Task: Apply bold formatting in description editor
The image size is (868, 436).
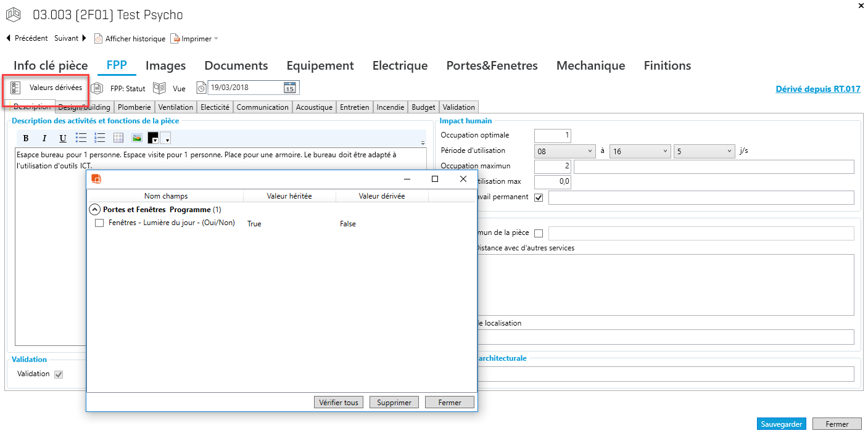Action: point(26,138)
